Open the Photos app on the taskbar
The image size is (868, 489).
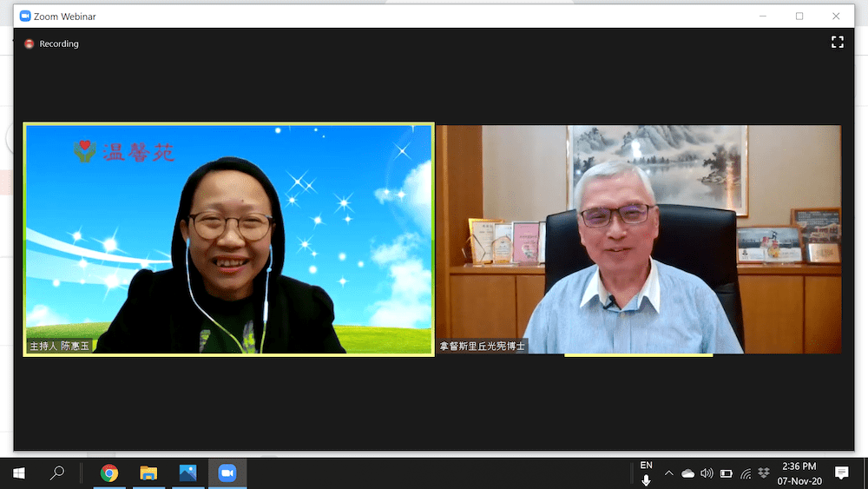click(x=187, y=473)
